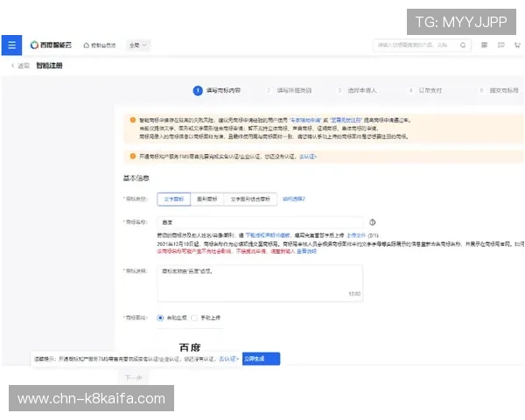The image size is (525, 420).
Task: Click the blue 立即生成 button
Action: coord(261,359)
